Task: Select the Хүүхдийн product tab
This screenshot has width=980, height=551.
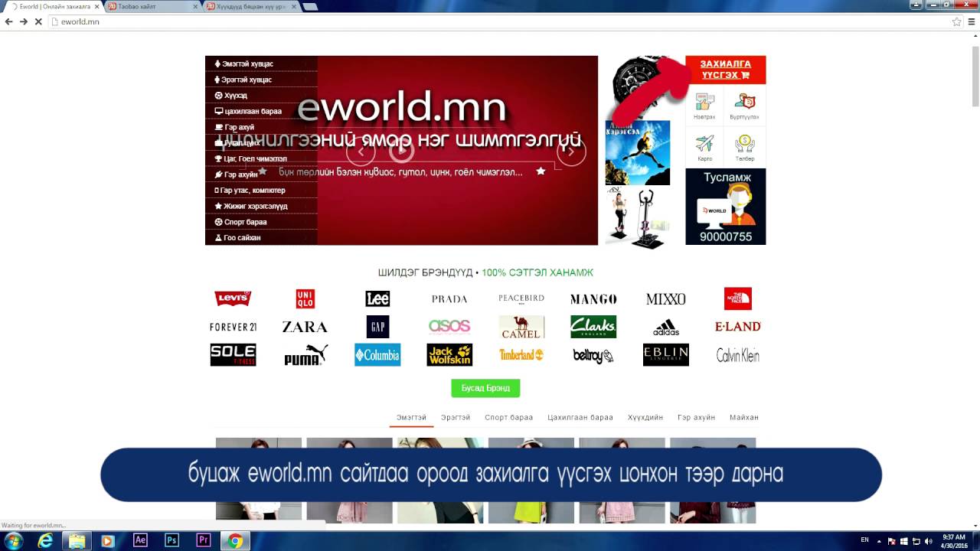Action: [x=645, y=418]
